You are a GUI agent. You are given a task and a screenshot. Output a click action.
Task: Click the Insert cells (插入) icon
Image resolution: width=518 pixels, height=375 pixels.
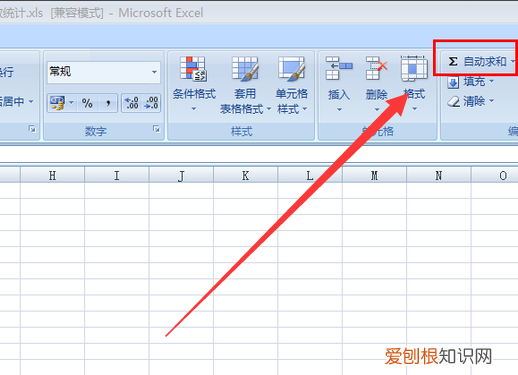pyautogui.click(x=339, y=69)
